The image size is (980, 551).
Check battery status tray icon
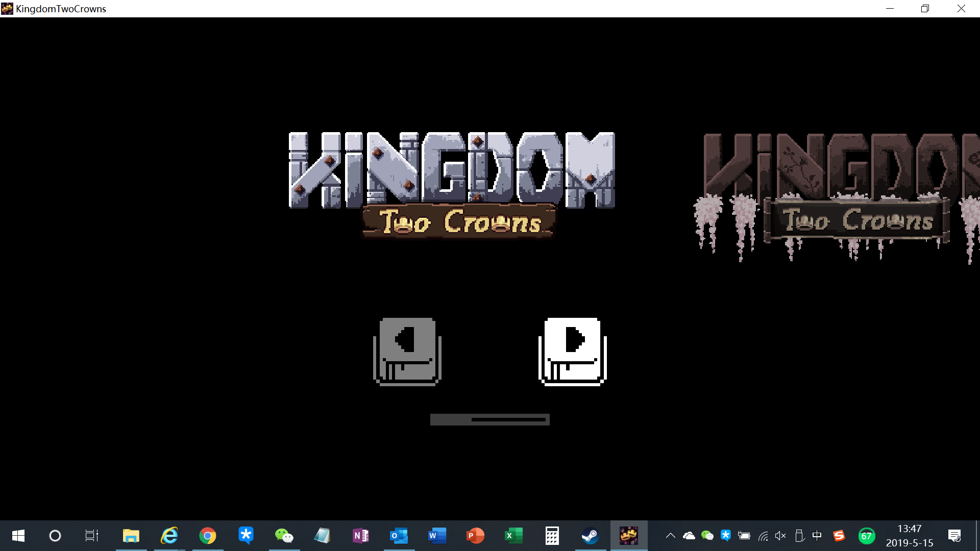pos(744,536)
